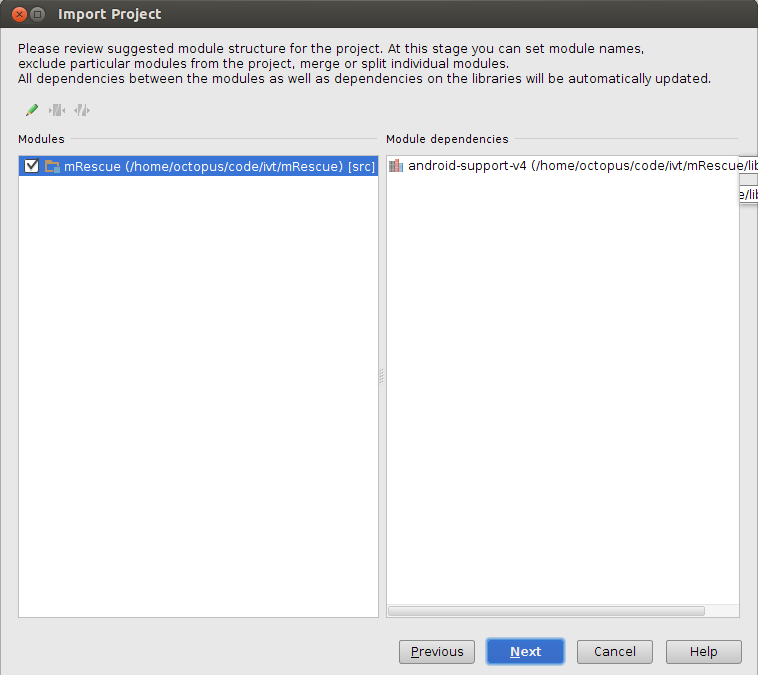The image size is (758, 675).
Task: Click the split module toolbar icon
Action: click(x=82, y=110)
